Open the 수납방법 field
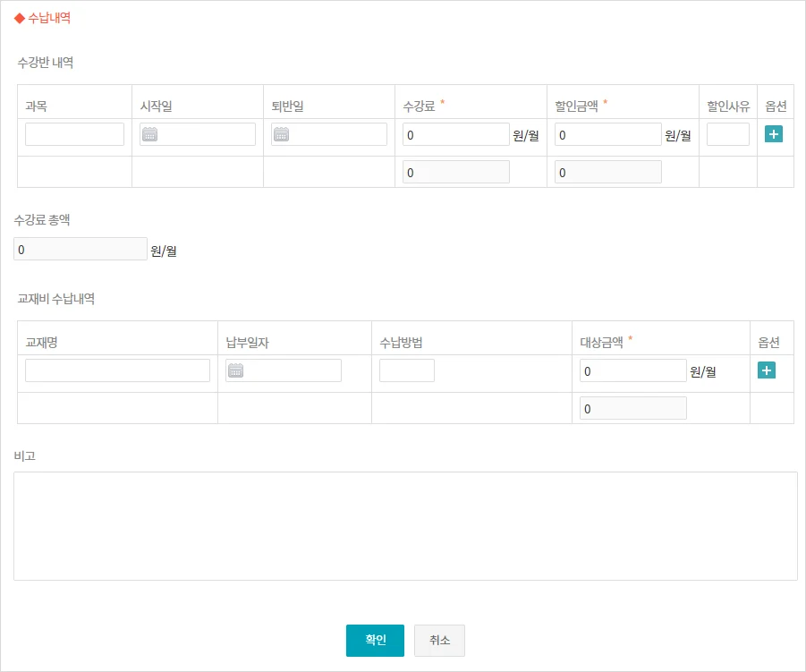Viewport: 806px width, 672px height. (x=407, y=371)
